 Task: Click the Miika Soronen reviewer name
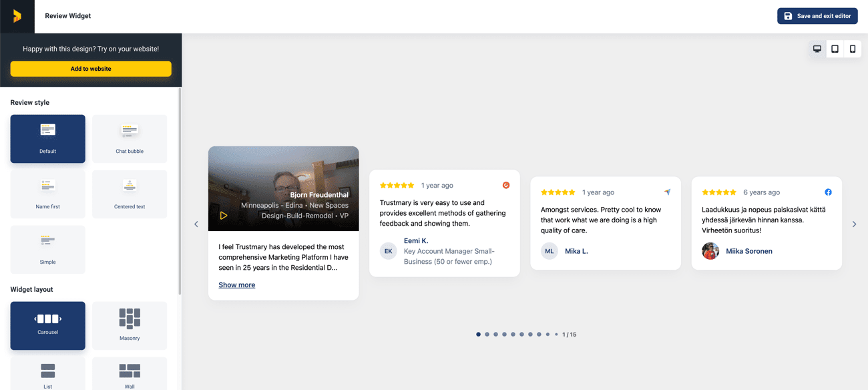click(749, 251)
